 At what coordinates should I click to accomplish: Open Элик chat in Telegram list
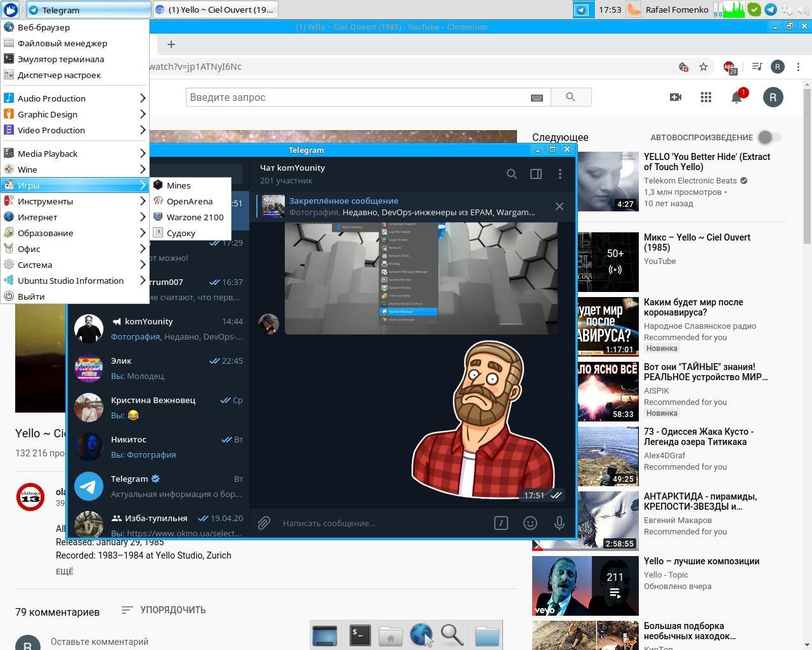click(x=159, y=368)
